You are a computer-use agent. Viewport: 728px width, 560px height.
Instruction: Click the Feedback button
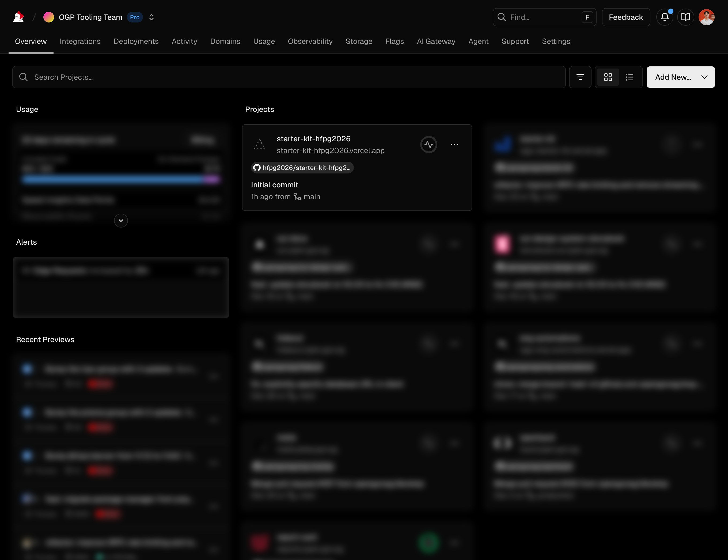(626, 17)
